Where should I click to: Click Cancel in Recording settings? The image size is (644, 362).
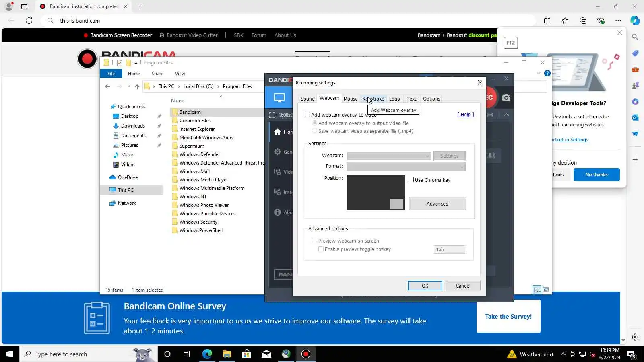(463, 286)
